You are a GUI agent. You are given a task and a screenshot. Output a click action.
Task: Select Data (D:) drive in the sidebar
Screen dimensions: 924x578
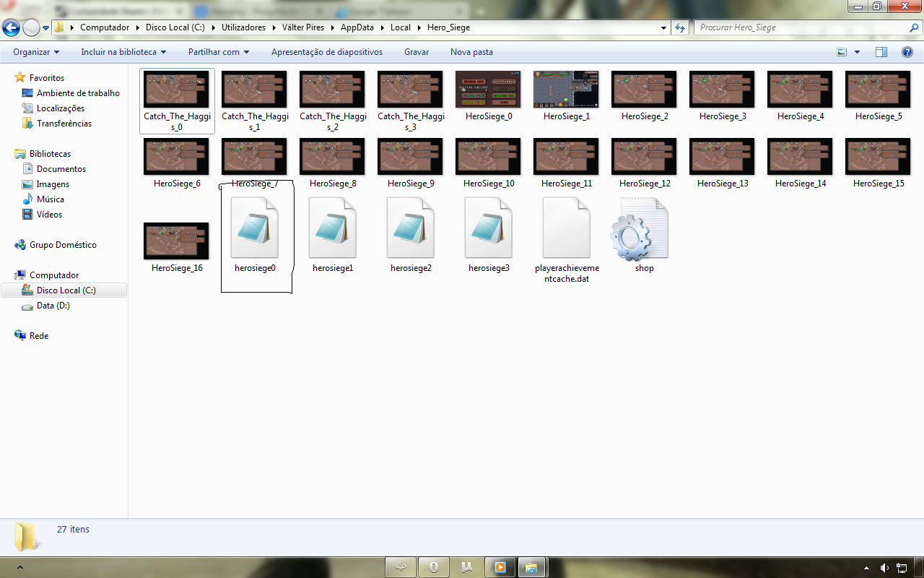tap(53, 306)
